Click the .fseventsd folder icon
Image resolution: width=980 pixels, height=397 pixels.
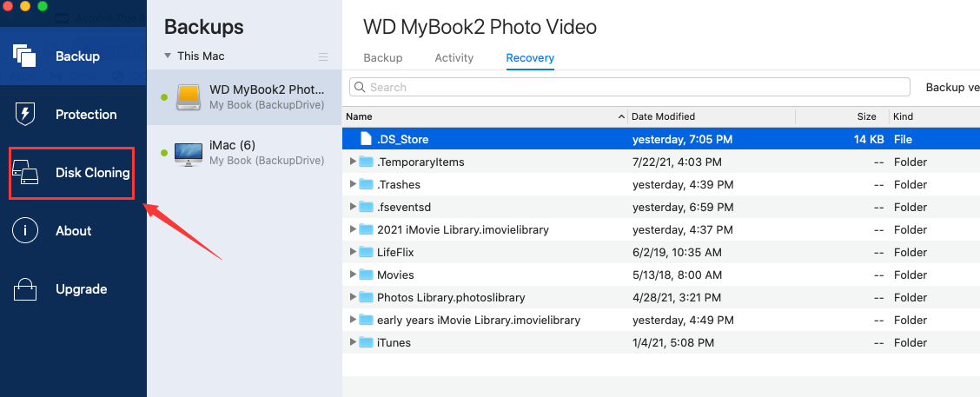[367, 207]
